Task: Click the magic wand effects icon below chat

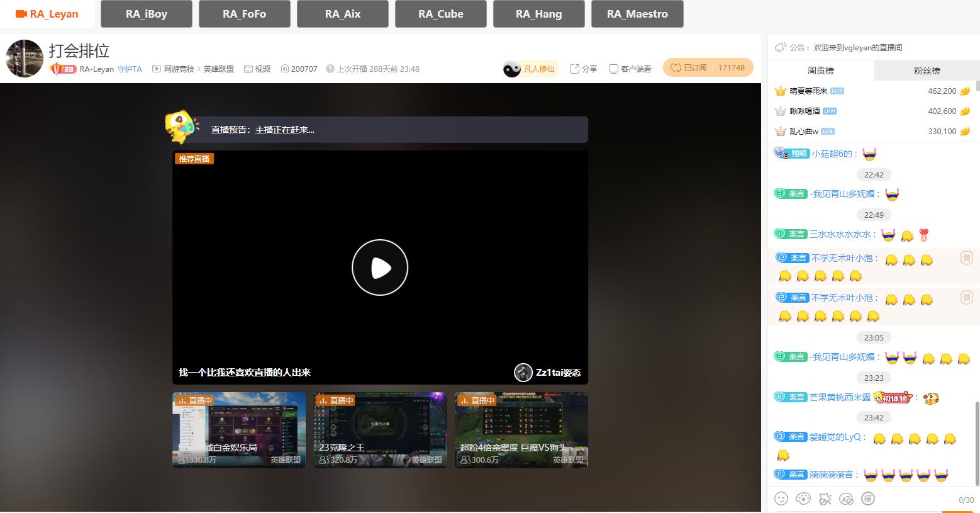Action: pyautogui.click(x=825, y=499)
